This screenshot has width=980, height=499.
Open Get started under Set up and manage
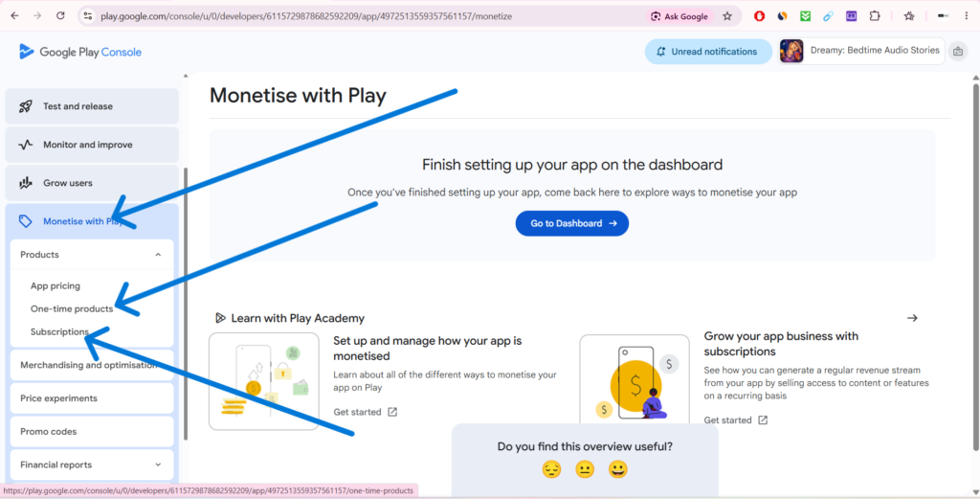[x=366, y=412]
